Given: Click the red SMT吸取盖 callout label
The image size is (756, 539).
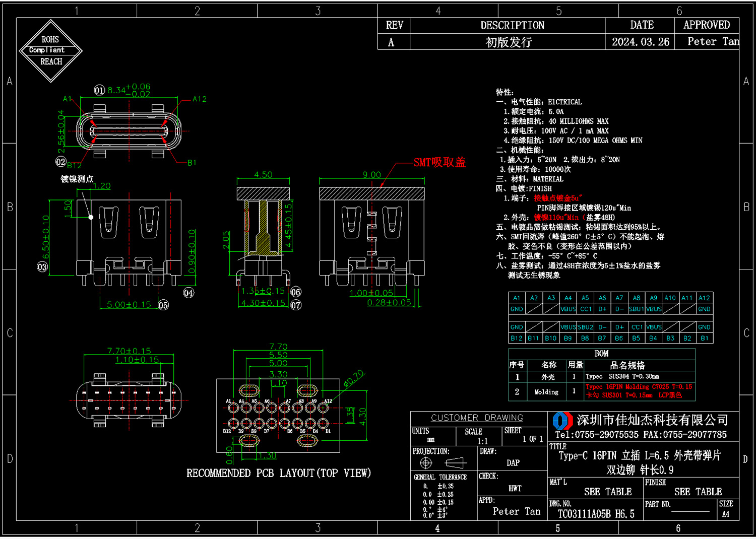Looking at the screenshot, I should (439, 162).
